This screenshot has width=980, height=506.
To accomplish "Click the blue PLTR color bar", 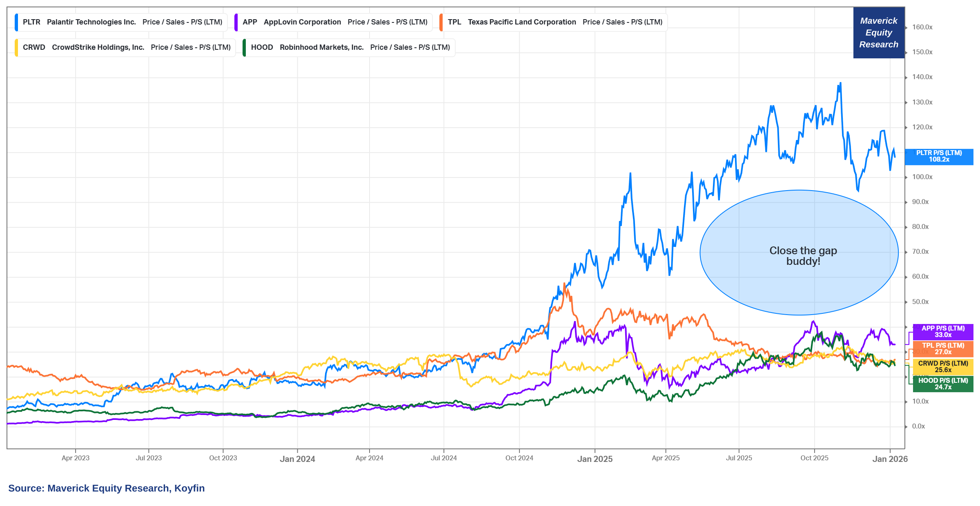I will (x=16, y=22).
